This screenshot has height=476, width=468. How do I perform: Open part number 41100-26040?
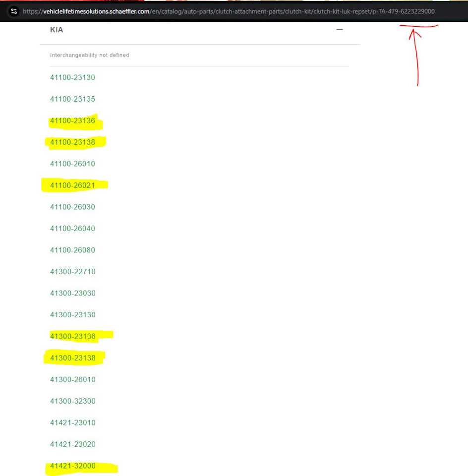click(72, 228)
